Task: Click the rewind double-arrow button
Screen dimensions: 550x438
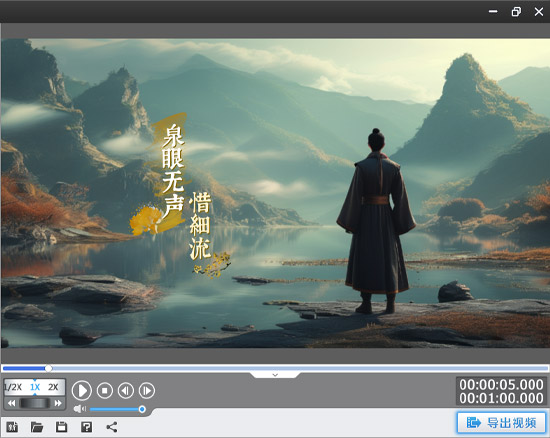Action: (11, 403)
